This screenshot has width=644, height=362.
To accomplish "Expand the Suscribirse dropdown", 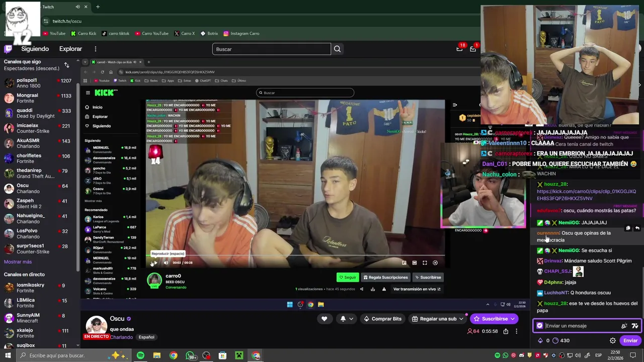I will (x=513, y=319).
